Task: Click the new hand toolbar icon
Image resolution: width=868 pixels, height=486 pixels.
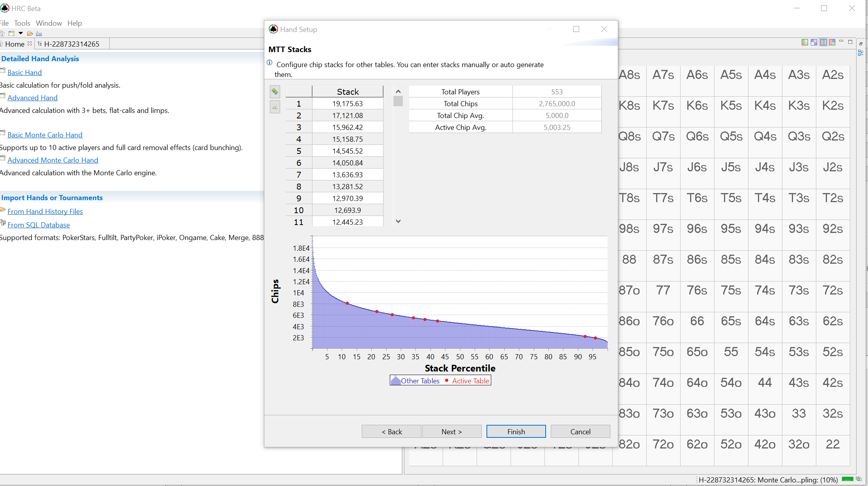Action: (x=11, y=34)
